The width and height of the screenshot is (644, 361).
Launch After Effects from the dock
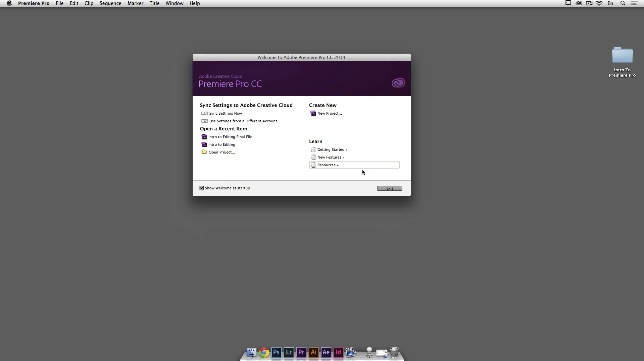[x=326, y=352]
